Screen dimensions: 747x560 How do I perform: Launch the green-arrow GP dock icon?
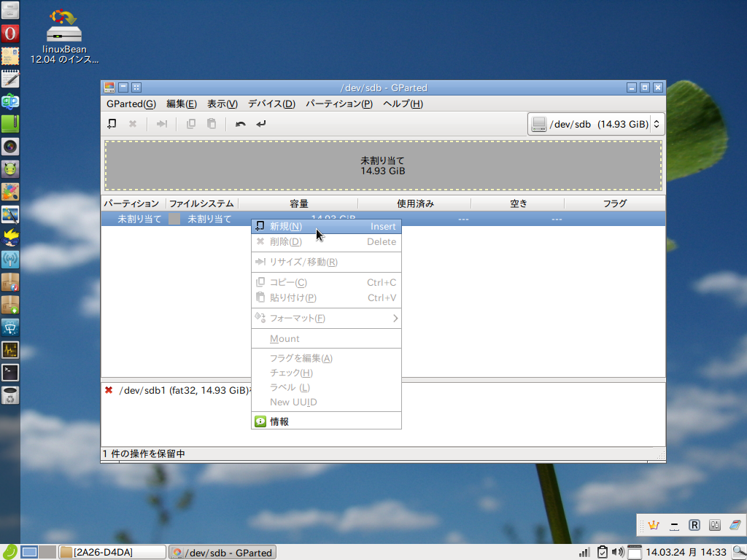point(10,101)
